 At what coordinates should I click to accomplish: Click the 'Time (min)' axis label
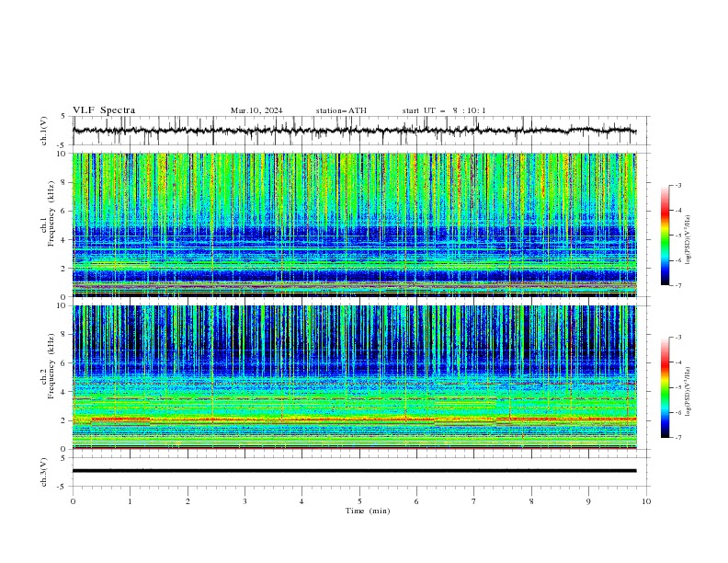tap(368, 511)
